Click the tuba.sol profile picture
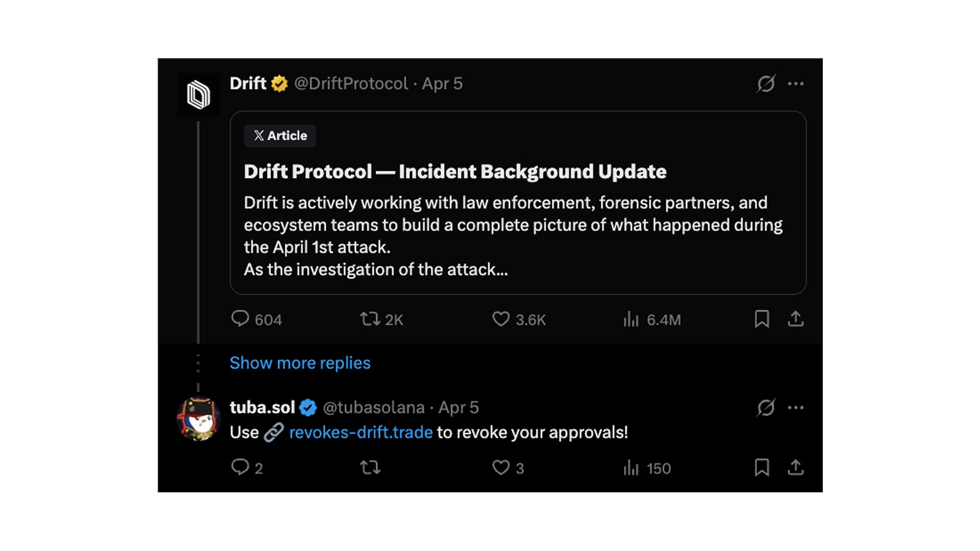This screenshot has width=980, height=551. pos(199,419)
